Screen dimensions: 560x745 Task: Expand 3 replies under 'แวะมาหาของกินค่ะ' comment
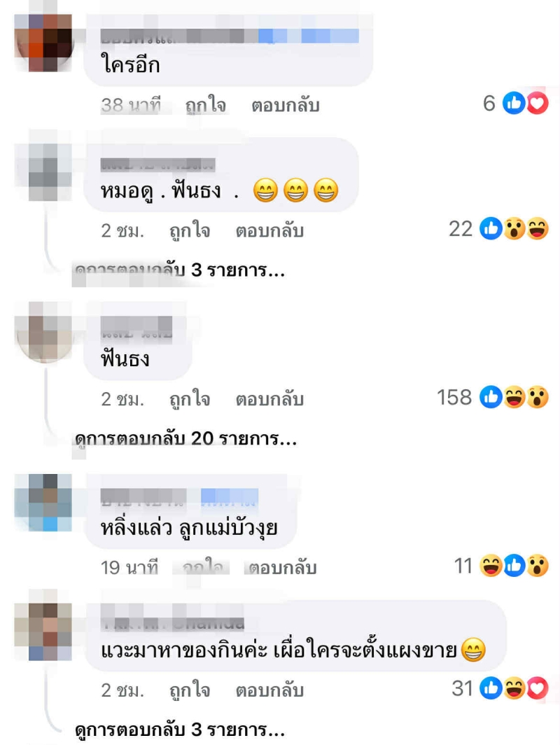tap(179, 730)
